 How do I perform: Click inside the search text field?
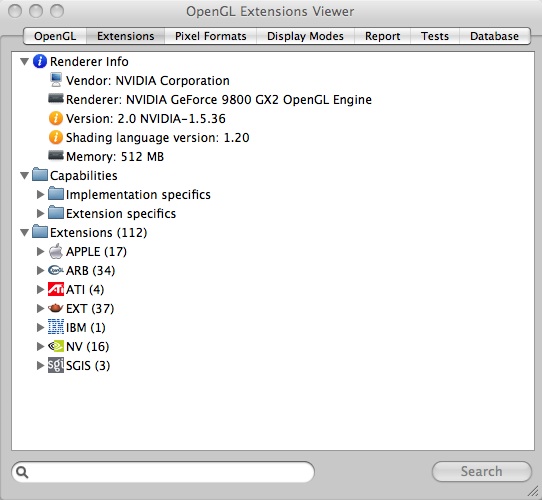point(163,472)
